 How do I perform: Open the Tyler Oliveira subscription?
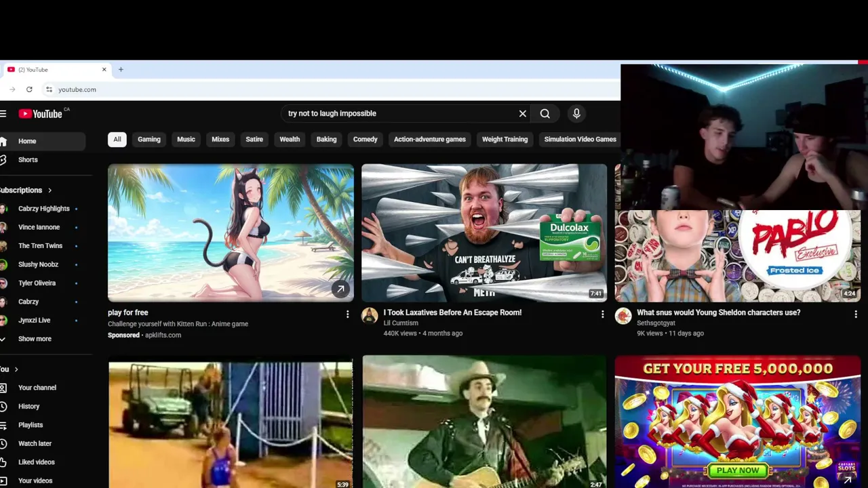point(37,283)
